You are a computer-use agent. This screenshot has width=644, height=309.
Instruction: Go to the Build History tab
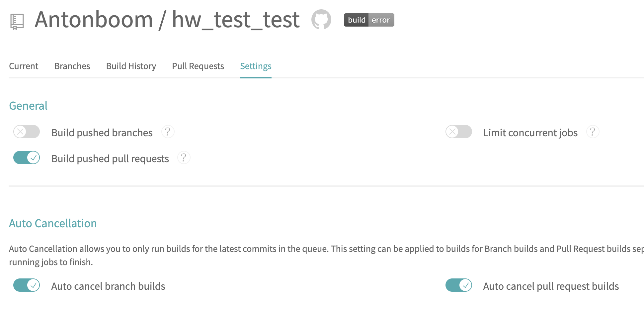pos(131,66)
